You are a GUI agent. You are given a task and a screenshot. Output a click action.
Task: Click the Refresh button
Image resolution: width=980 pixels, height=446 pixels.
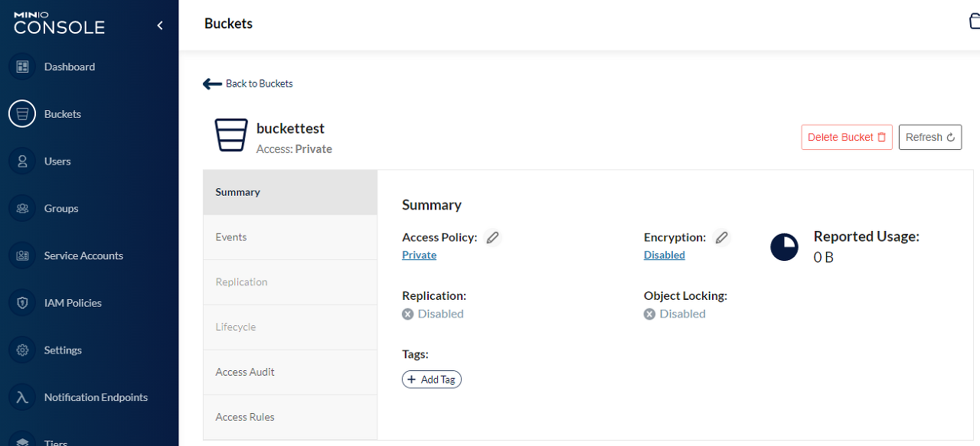(930, 137)
